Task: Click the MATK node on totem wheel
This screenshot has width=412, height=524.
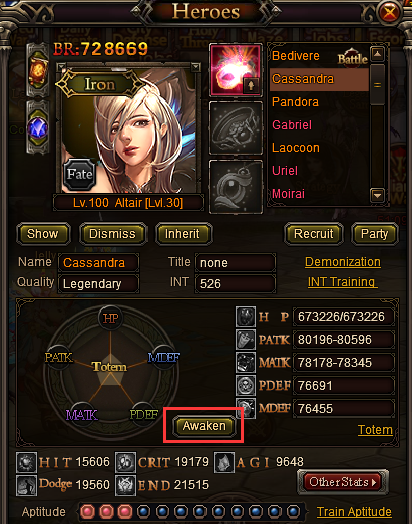Action: [x=82, y=415]
